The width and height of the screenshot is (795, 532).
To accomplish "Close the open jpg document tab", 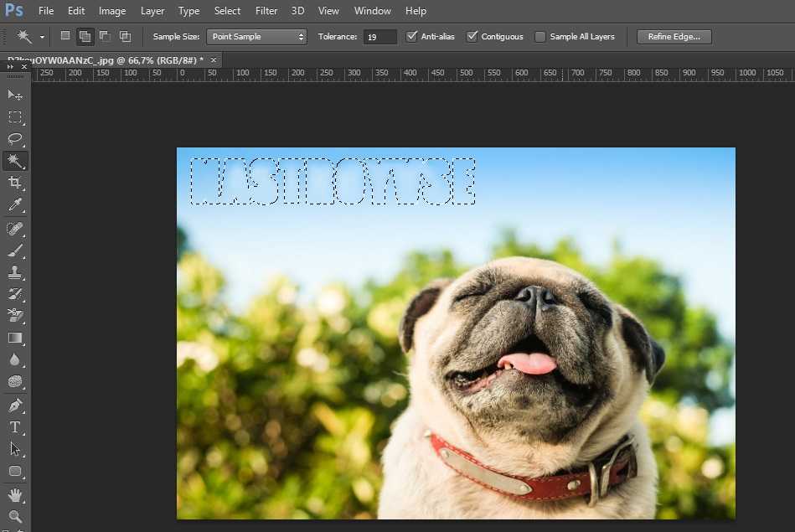I will point(214,60).
